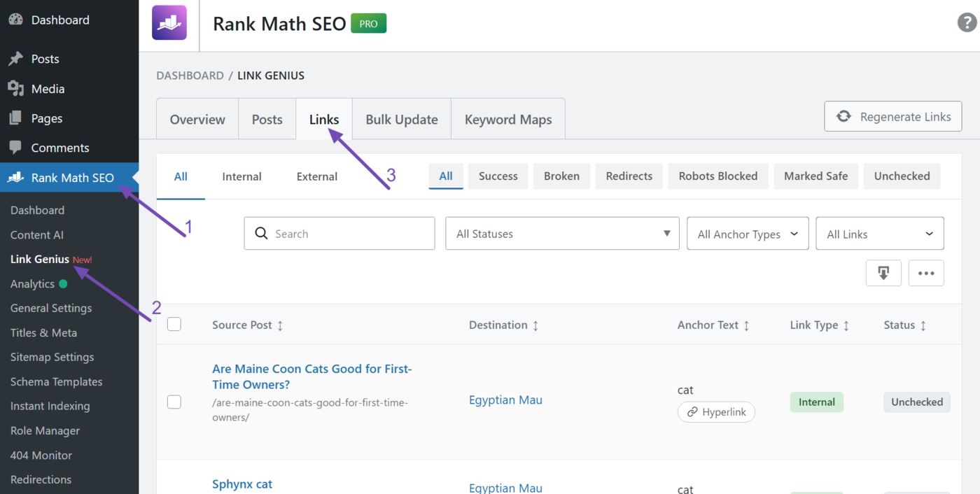
Task: Click the Comments bubble icon in the sidebar
Action: pyautogui.click(x=15, y=148)
